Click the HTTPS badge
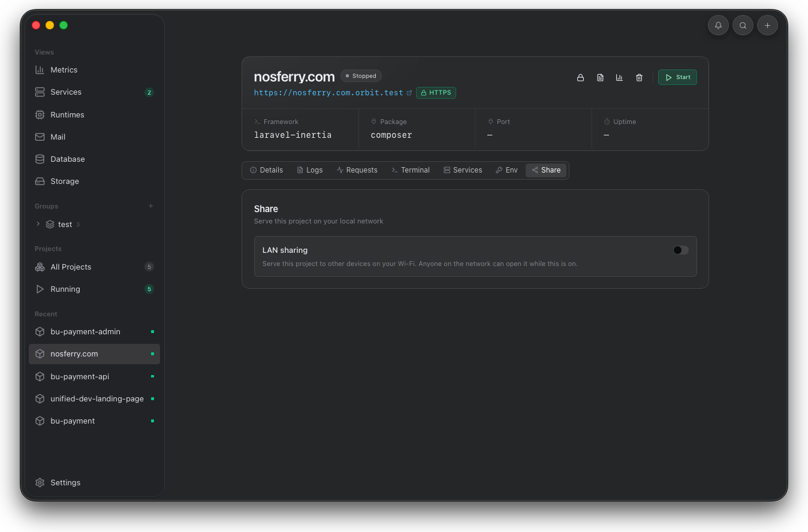The width and height of the screenshot is (808, 532). click(436, 93)
